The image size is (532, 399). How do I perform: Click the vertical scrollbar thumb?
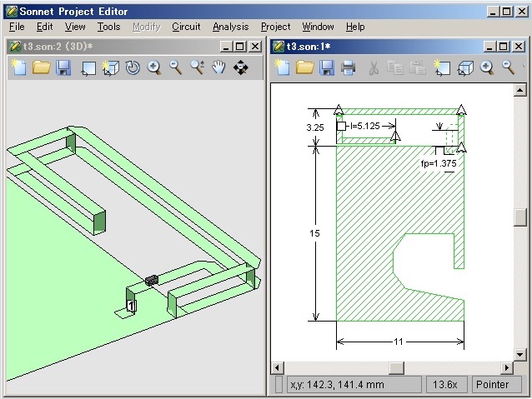(519, 217)
